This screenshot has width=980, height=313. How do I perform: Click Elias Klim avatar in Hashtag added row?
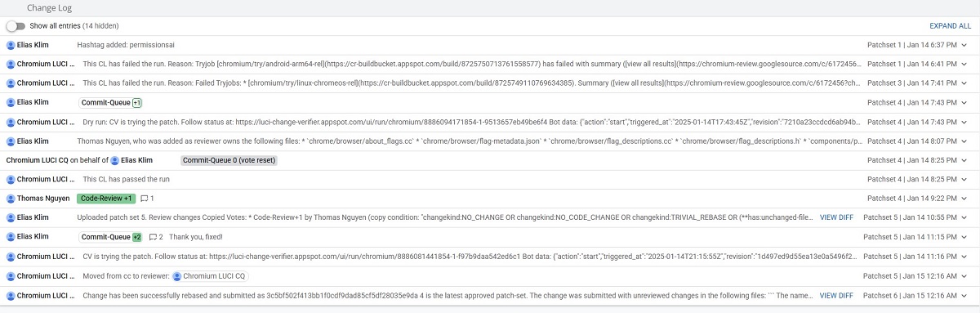coord(11,45)
